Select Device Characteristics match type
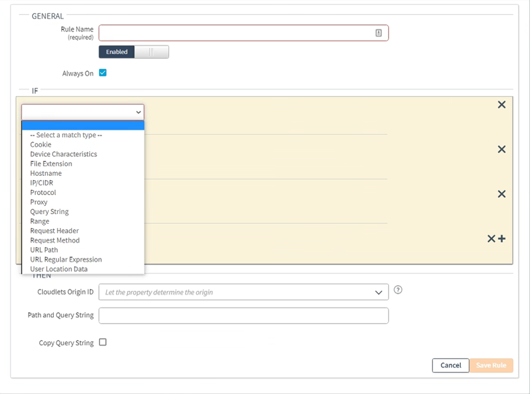 point(83,154)
